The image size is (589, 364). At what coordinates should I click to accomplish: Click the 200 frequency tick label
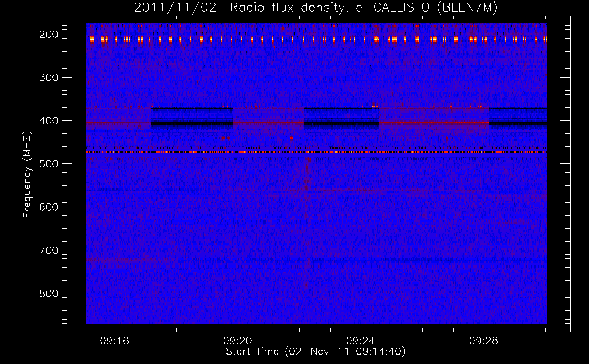pyautogui.click(x=49, y=34)
